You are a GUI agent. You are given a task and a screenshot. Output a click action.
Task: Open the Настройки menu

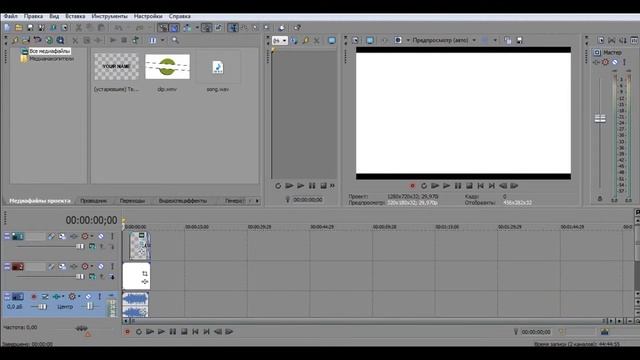(x=148, y=16)
